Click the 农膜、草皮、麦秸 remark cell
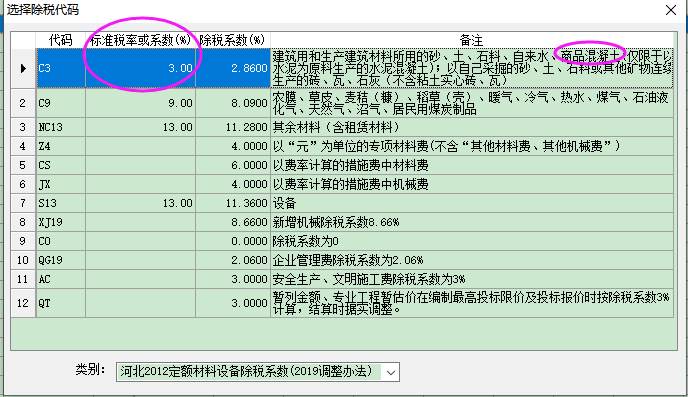The image size is (688, 397). click(x=472, y=103)
